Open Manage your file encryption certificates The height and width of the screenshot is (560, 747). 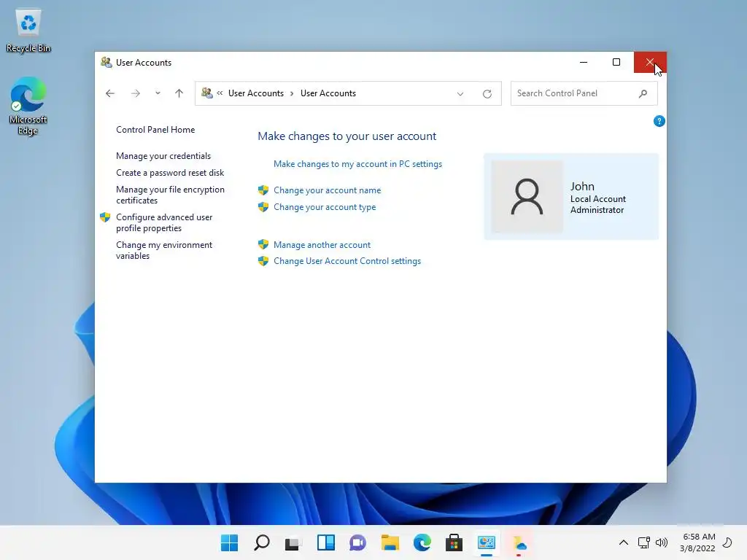coord(170,195)
